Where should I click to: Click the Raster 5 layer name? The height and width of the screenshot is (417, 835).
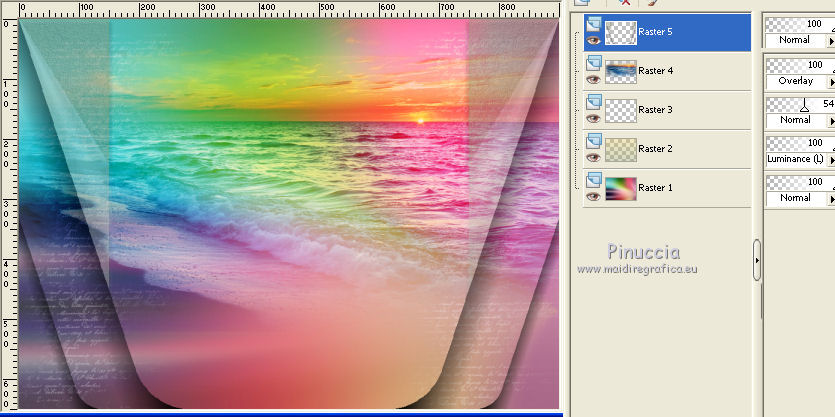(x=655, y=32)
